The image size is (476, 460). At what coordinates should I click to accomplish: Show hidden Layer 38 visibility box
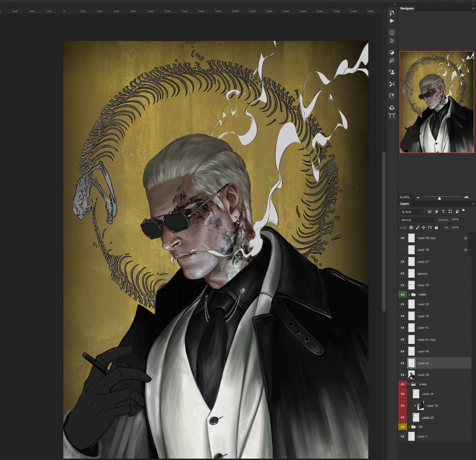[x=403, y=250]
